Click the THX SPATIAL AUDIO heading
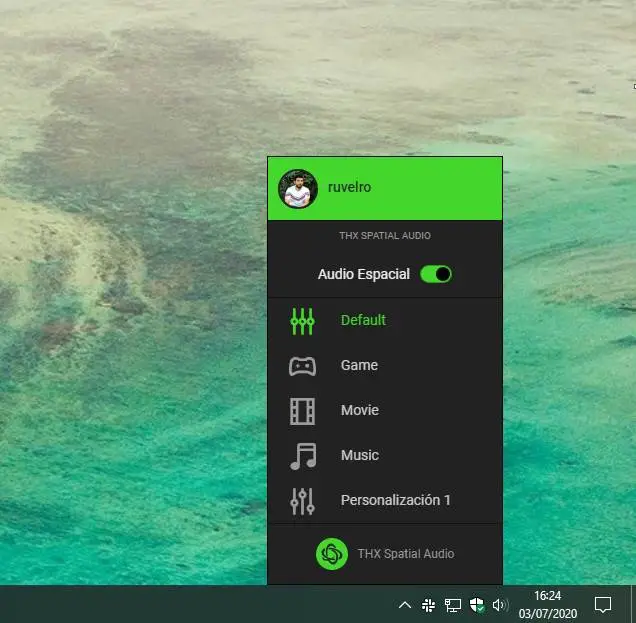The image size is (636, 623). pos(385,236)
